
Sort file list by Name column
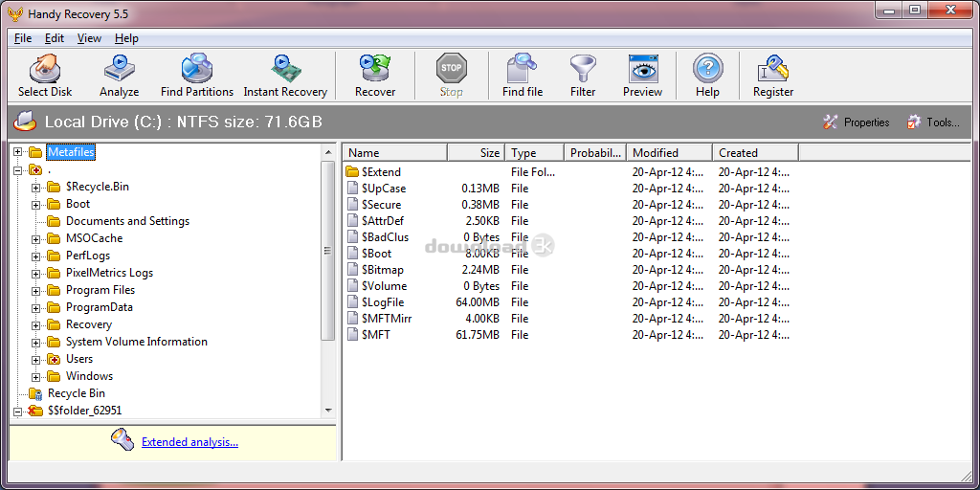coord(395,152)
